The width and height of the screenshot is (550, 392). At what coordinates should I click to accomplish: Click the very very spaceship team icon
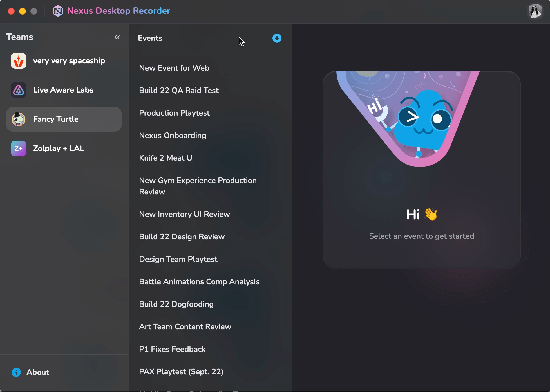coord(19,61)
